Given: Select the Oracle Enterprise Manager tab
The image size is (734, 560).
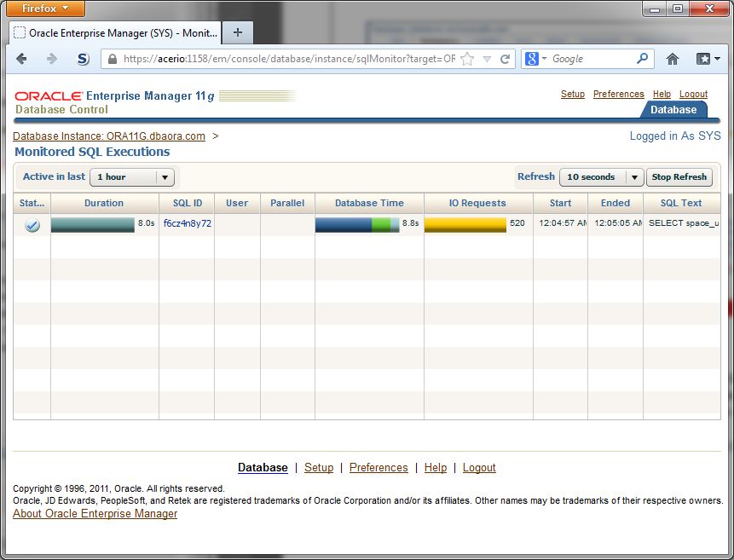Looking at the screenshot, I should 115,33.
